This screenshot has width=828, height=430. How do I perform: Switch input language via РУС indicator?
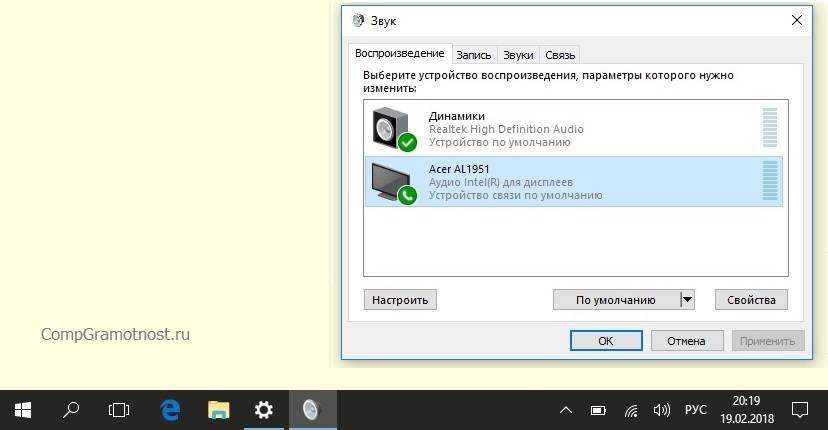pos(695,410)
